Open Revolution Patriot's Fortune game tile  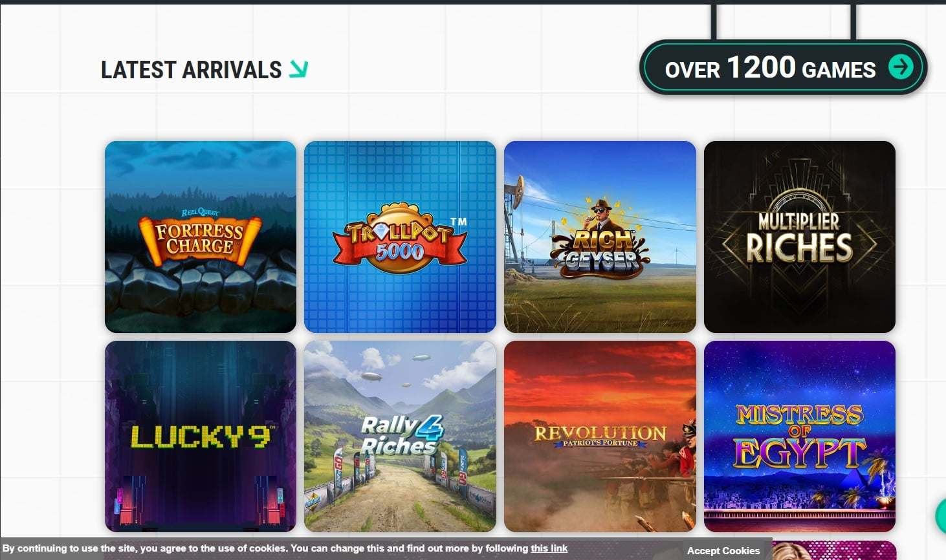[x=600, y=436]
